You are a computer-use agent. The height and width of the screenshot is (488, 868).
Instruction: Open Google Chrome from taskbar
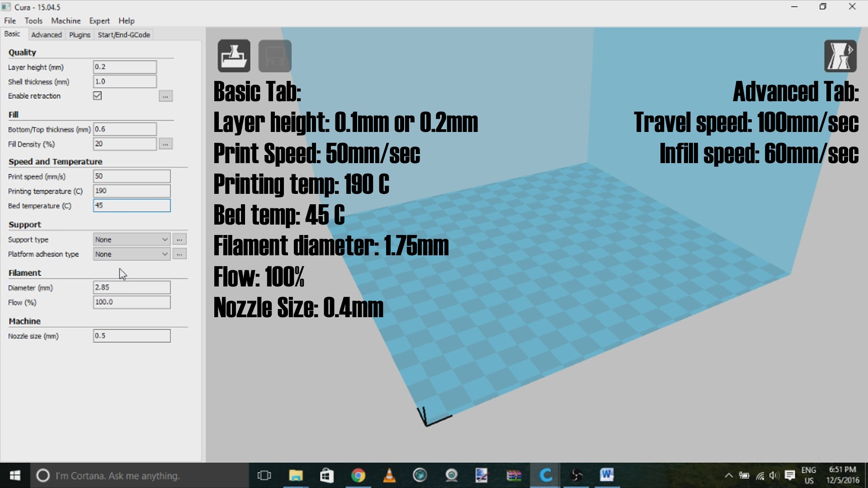358,475
